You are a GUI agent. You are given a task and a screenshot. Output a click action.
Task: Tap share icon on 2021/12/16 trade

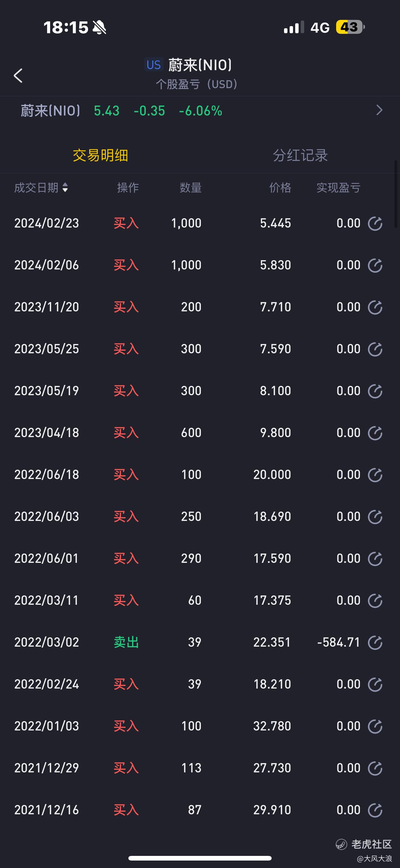pyautogui.click(x=375, y=810)
